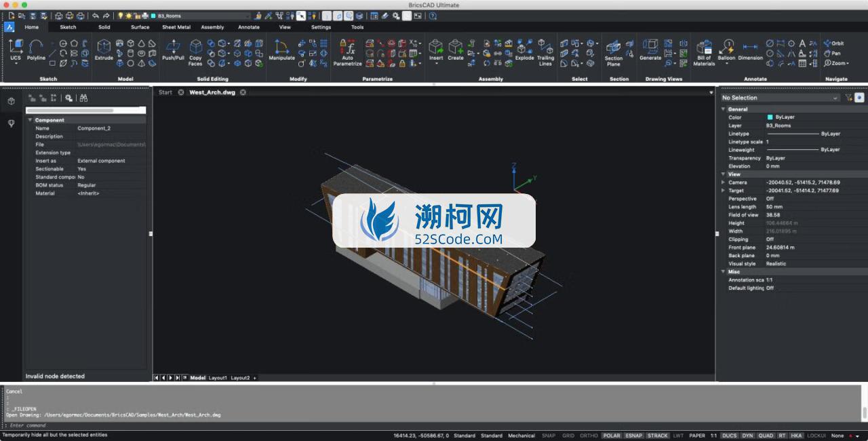Expand the Camera property row
Image resolution: width=868 pixels, height=441 pixels.
coord(723,183)
